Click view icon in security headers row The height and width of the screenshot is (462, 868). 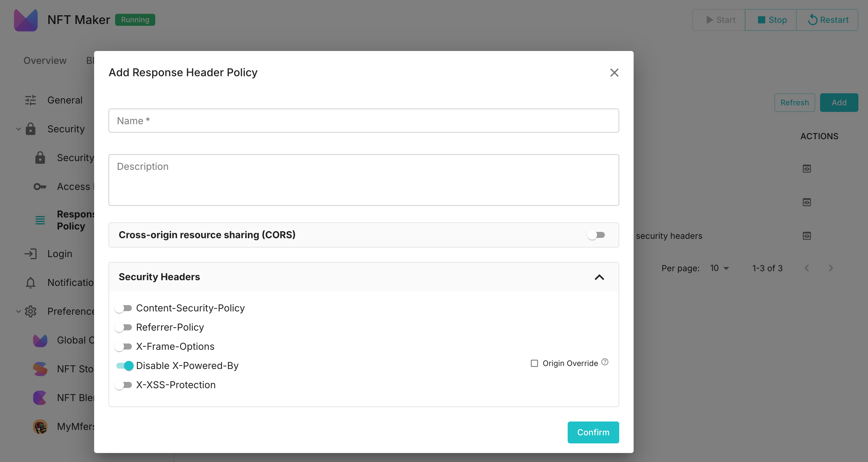pyautogui.click(x=807, y=236)
